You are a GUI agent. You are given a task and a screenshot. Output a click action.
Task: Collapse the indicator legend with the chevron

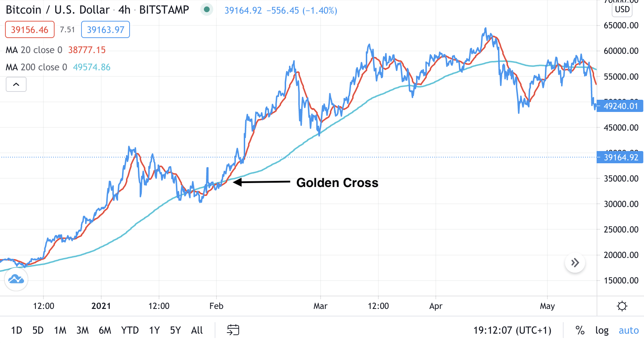click(x=16, y=84)
